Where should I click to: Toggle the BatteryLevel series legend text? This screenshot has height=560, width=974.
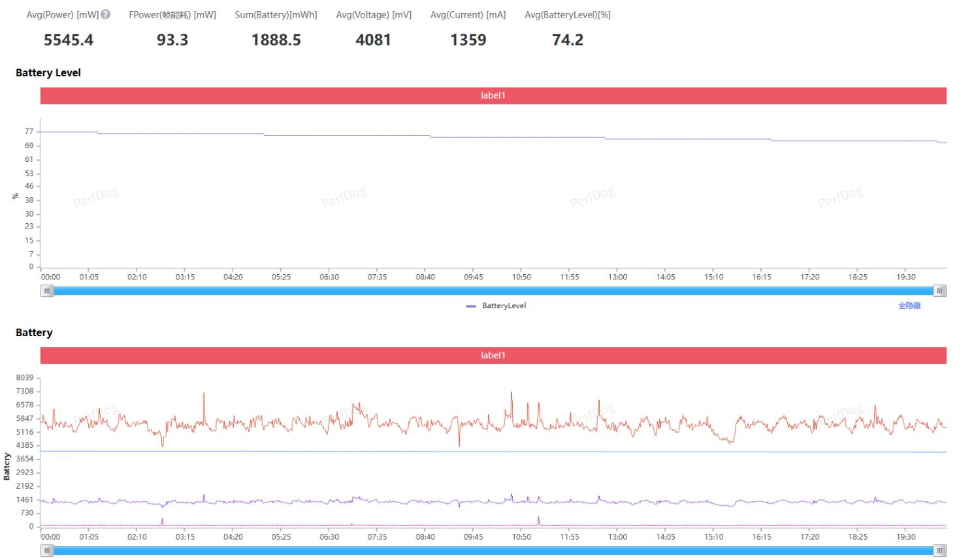[x=504, y=306]
